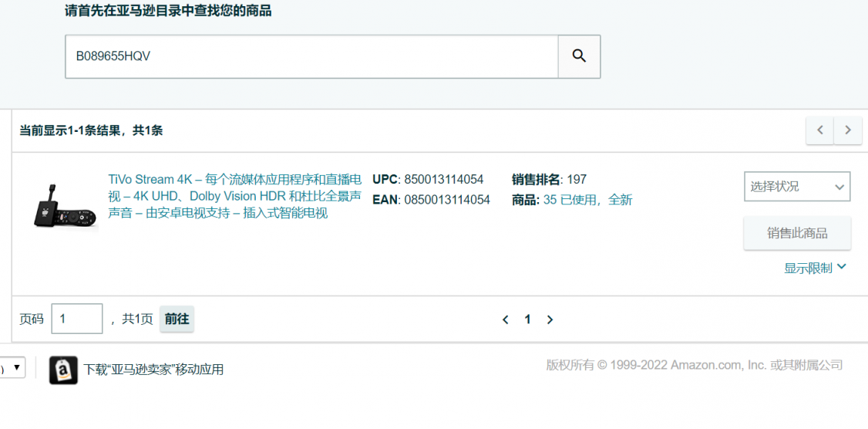Click UPC value 850013114054

point(444,180)
